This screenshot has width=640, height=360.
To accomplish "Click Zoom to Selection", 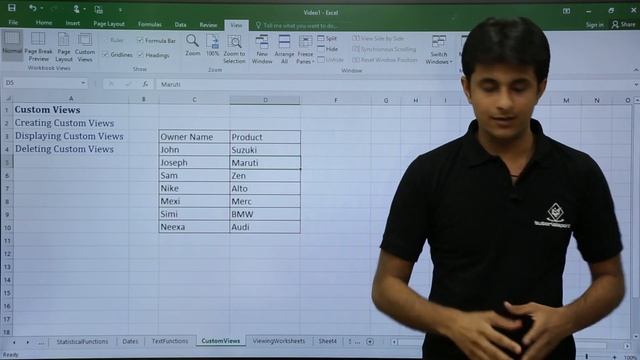I will (x=234, y=49).
